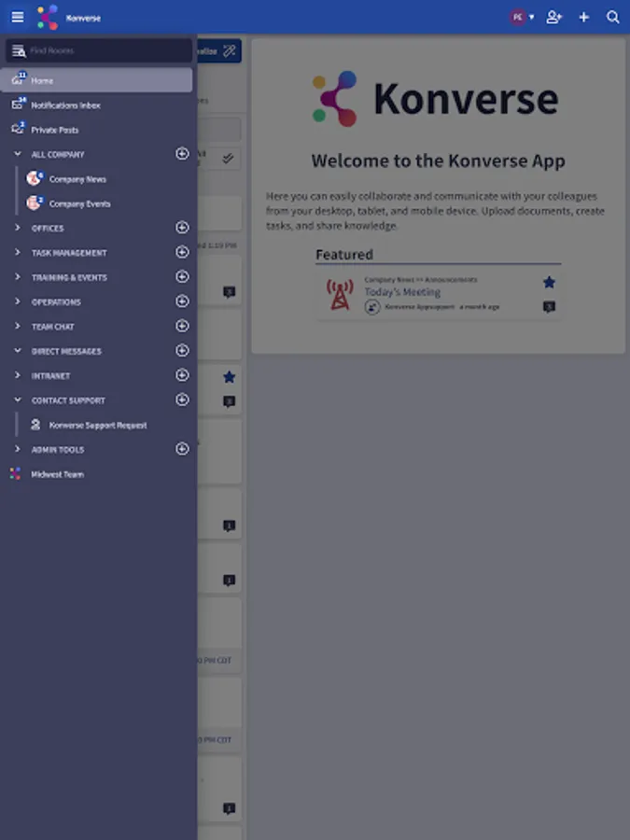The image size is (630, 840).
Task: Expand the OFFICES section
Action: [x=18, y=228]
